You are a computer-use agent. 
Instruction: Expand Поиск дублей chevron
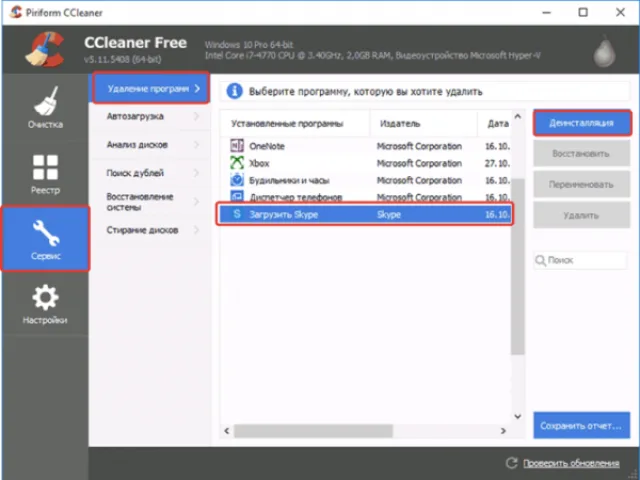[x=197, y=173]
